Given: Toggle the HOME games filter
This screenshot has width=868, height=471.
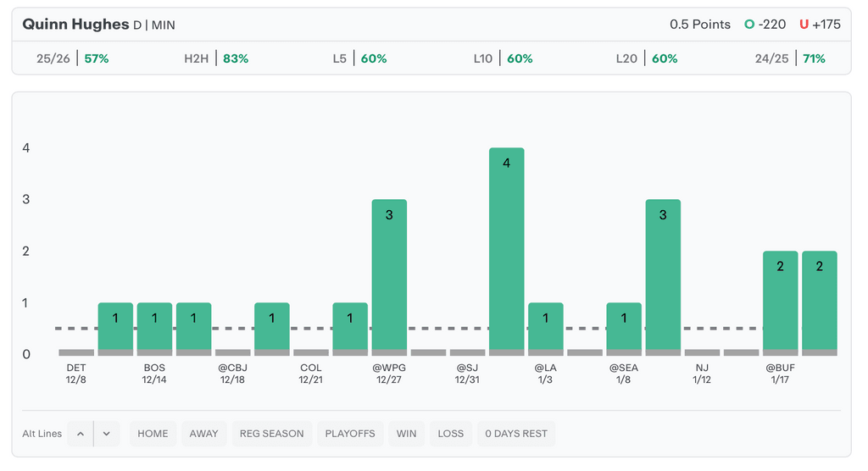Looking at the screenshot, I should [x=153, y=434].
